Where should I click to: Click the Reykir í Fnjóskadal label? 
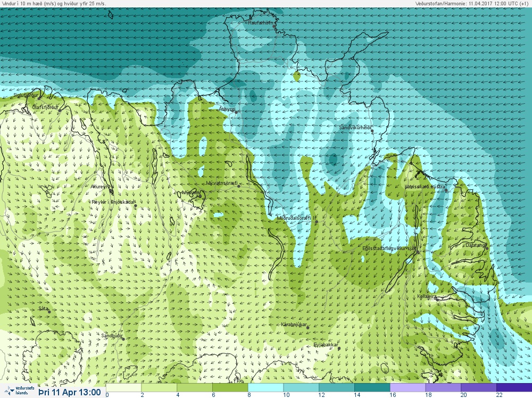point(113,202)
